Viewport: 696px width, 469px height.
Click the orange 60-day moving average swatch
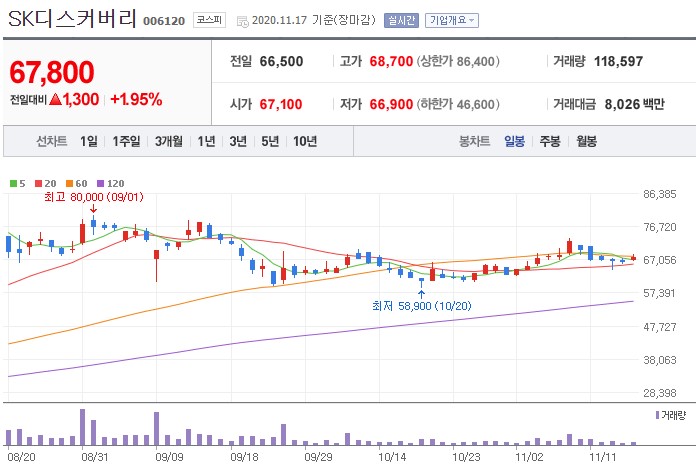[x=70, y=183]
